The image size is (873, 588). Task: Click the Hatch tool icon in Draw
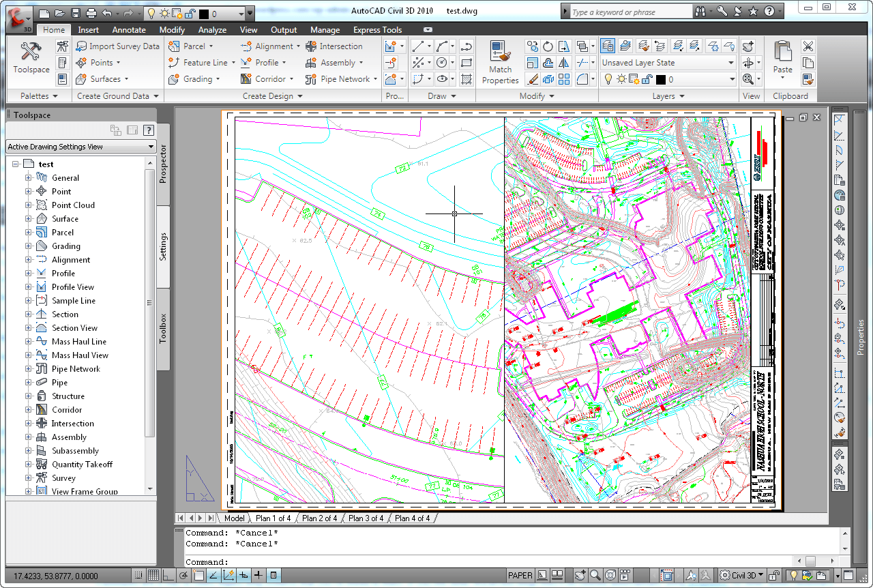[467, 79]
